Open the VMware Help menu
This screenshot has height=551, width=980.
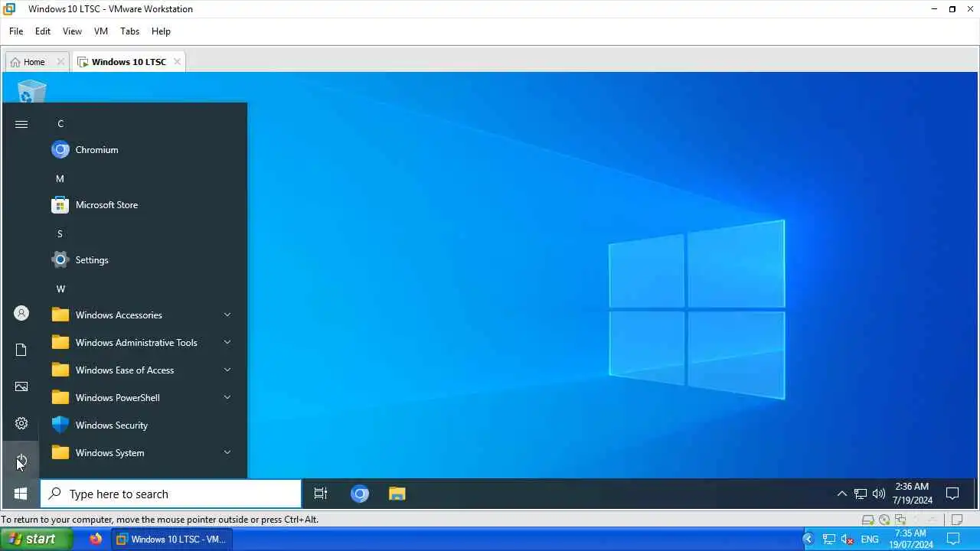[x=161, y=31]
